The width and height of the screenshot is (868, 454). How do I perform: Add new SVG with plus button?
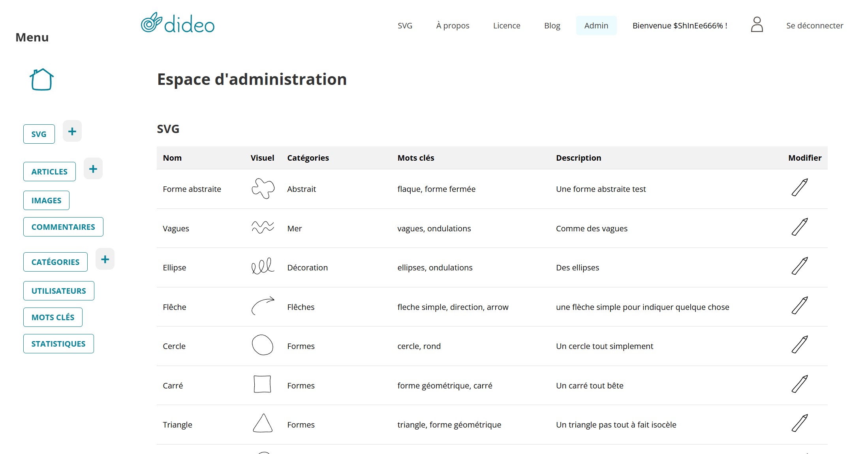point(72,131)
